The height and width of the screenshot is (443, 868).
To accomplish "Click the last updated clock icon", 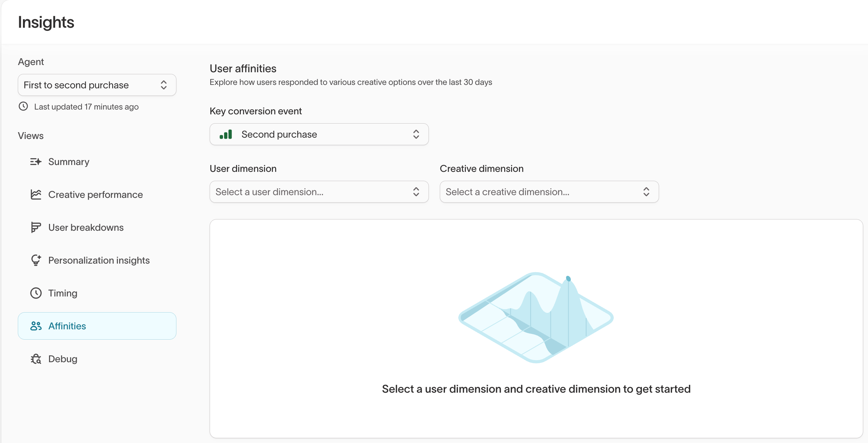I will pos(23,106).
